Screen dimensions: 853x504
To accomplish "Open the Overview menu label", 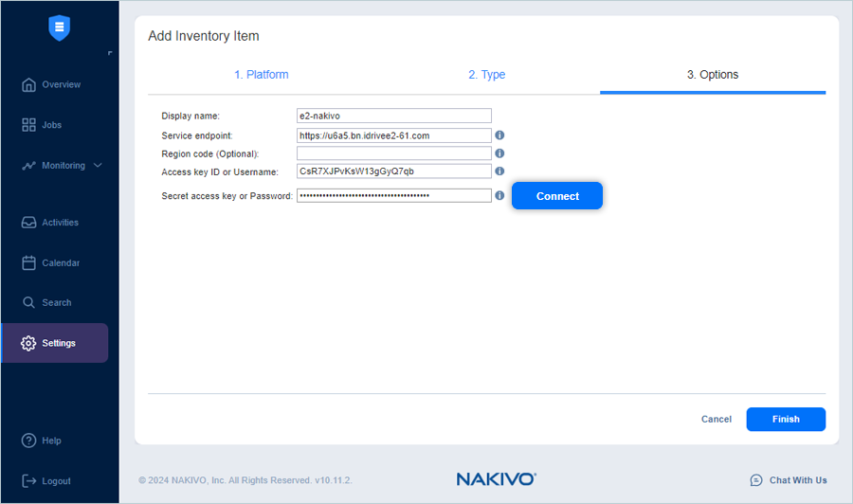I will (62, 84).
